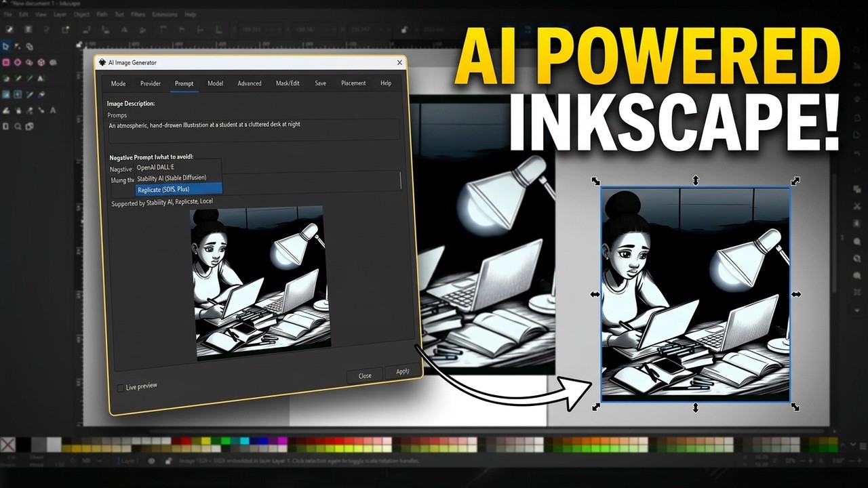Image resolution: width=868 pixels, height=488 pixels.
Task: Click the width/height lock icon in toolbar
Action: (403, 30)
